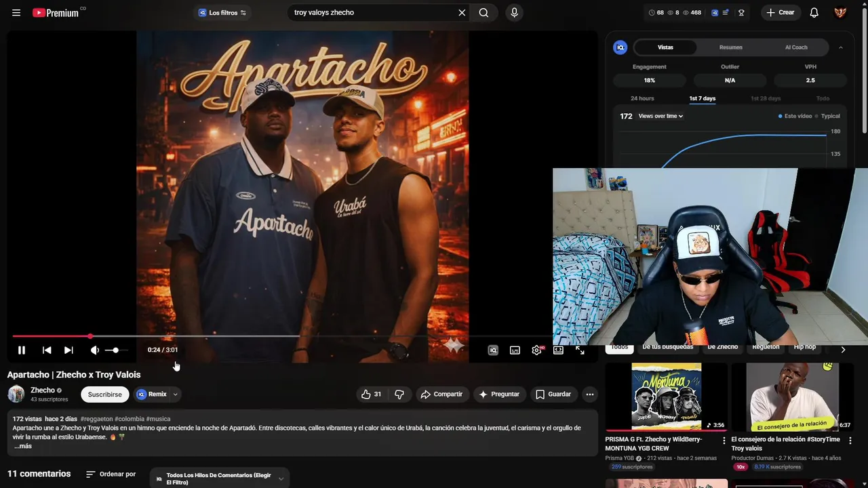This screenshot has width=868, height=488.
Task: Like the video with 31 likes
Action: coord(372,394)
